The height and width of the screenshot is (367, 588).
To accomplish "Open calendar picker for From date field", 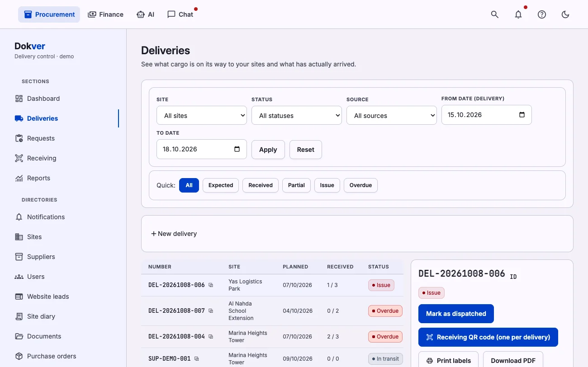I will (522, 115).
